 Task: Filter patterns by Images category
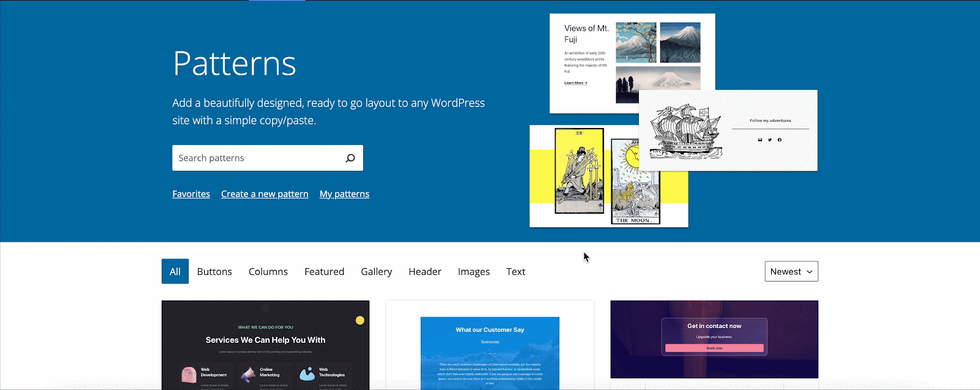pos(473,271)
